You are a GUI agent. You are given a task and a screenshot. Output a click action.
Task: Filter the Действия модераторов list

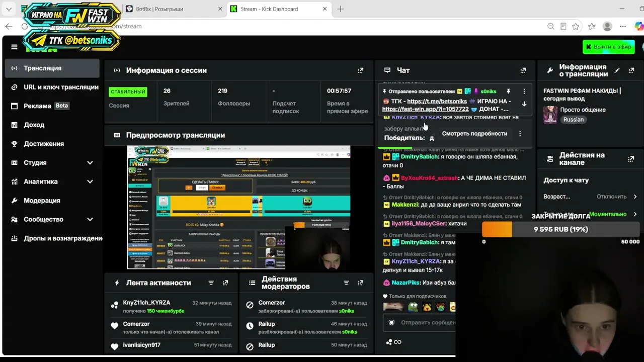click(x=347, y=283)
